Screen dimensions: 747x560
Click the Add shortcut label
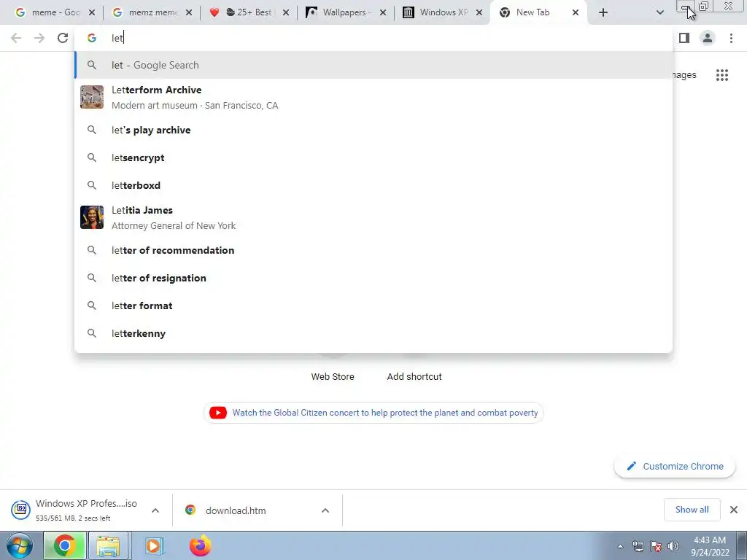[x=414, y=376]
